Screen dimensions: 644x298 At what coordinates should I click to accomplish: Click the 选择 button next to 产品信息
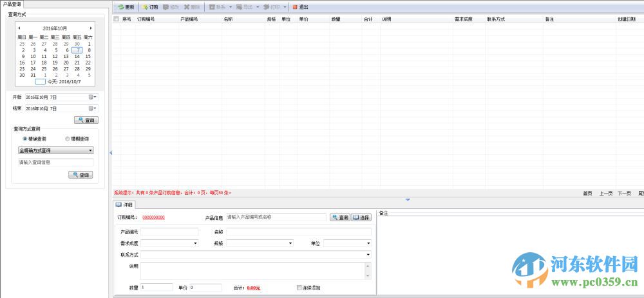tap(361, 217)
